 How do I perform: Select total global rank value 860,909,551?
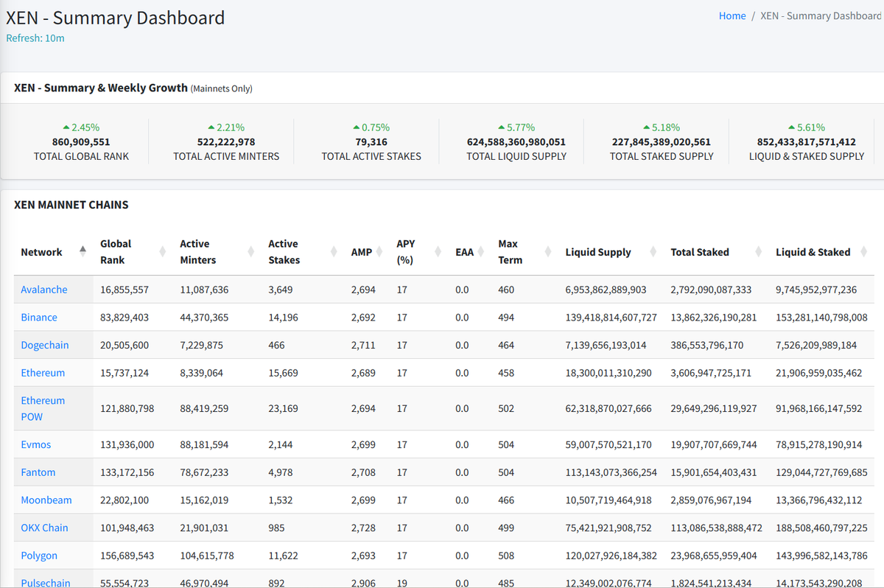(x=81, y=142)
